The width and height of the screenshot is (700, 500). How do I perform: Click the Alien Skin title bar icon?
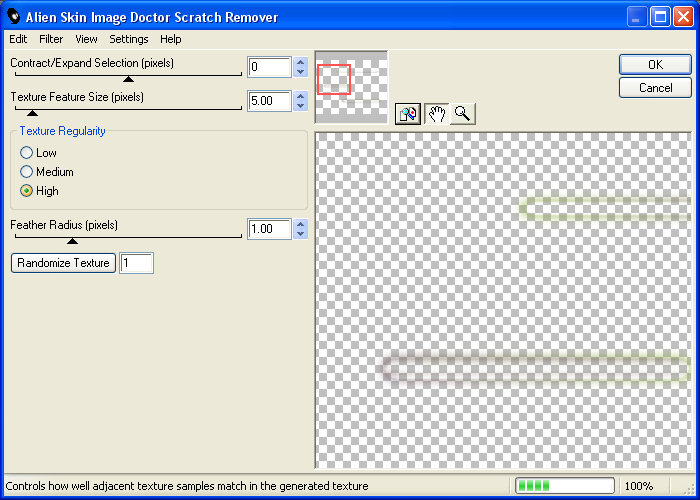point(14,17)
